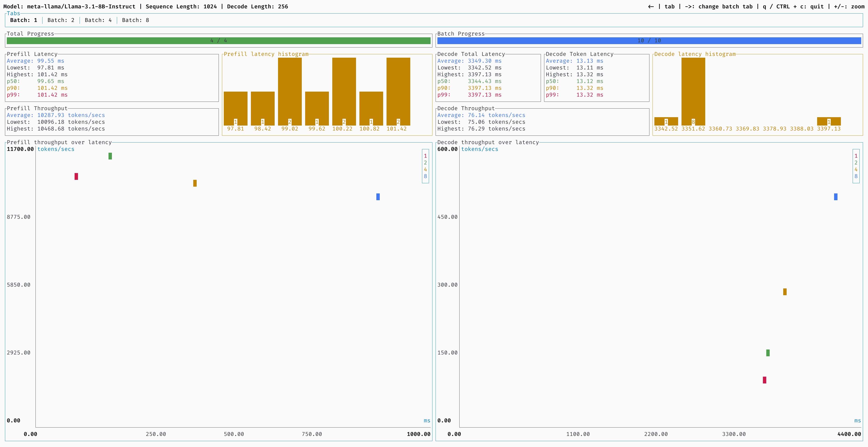Switch to the Batch: 2 tab

tap(61, 20)
